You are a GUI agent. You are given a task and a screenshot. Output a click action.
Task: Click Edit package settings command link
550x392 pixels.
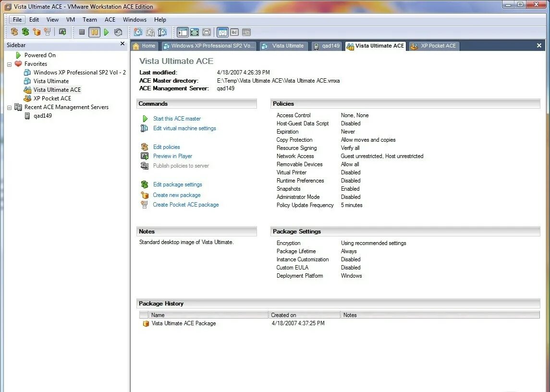[x=177, y=184]
